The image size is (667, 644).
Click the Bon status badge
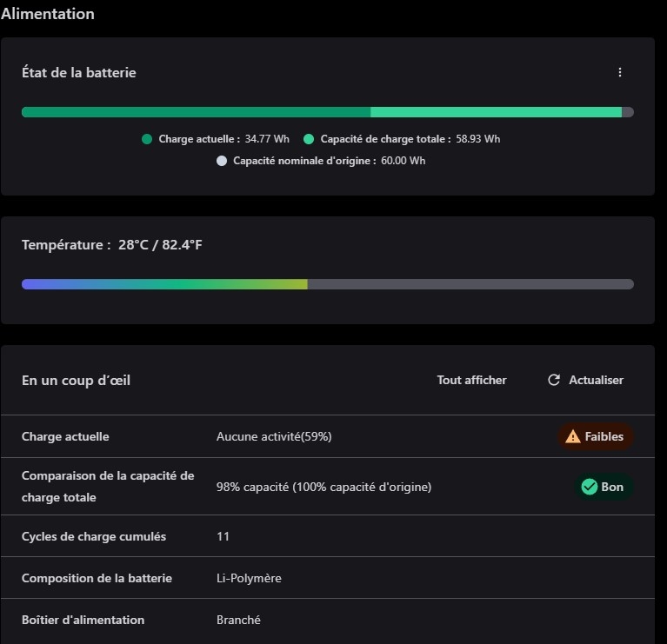coord(604,487)
